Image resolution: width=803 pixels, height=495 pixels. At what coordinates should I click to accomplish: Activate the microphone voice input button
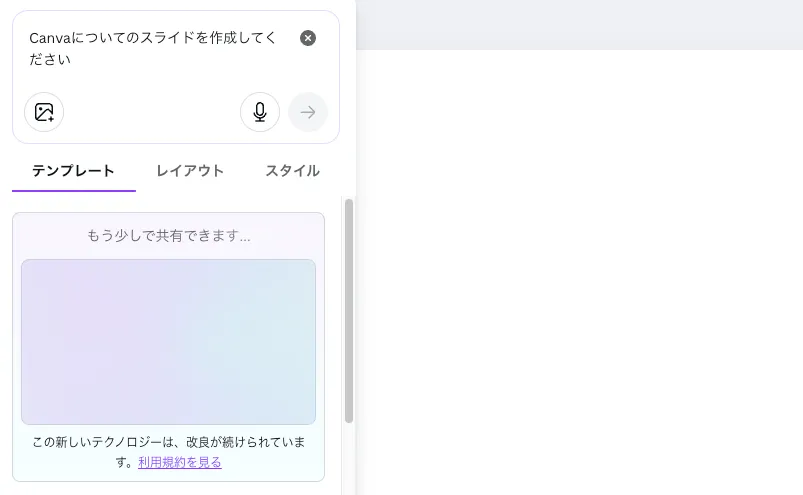pos(260,112)
